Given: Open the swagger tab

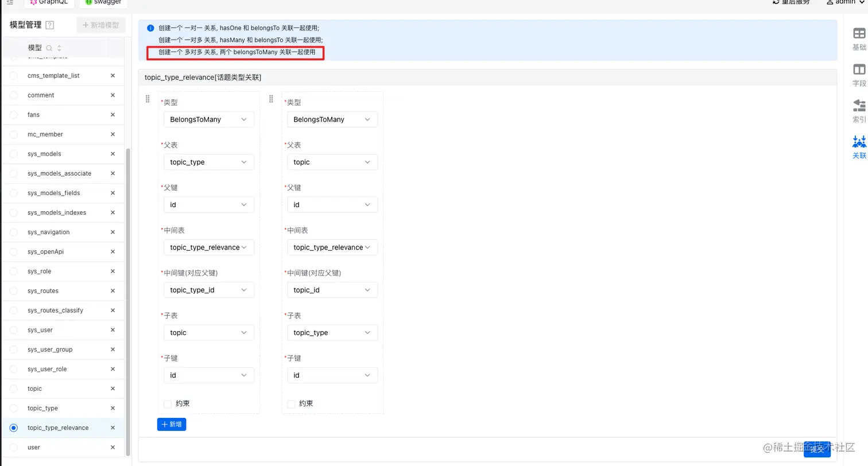Looking at the screenshot, I should coord(103,3).
